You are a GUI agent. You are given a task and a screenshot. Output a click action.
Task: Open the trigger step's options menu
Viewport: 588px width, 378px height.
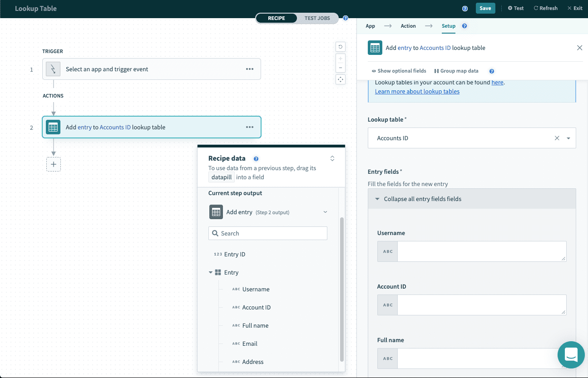pyautogui.click(x=249, y=69)
